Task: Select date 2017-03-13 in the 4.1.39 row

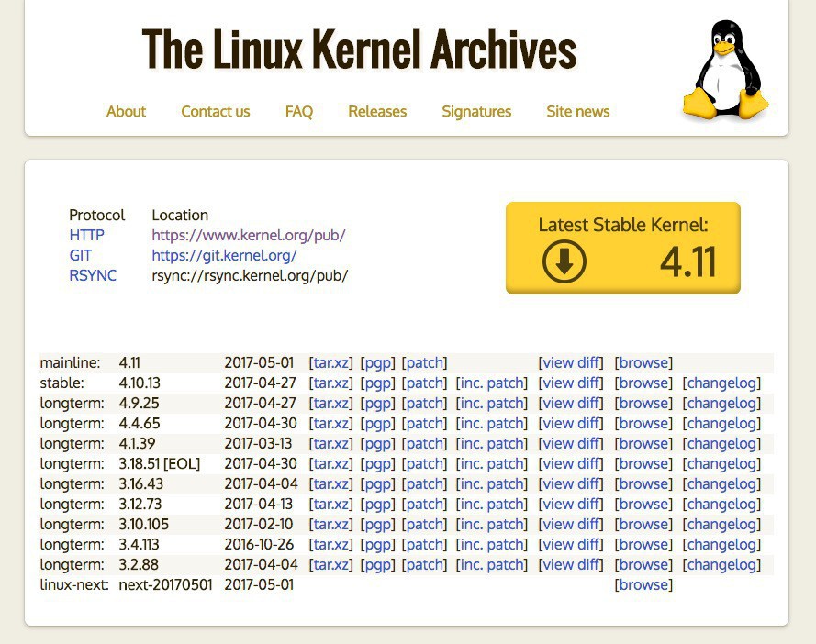Action: (258, 443)
